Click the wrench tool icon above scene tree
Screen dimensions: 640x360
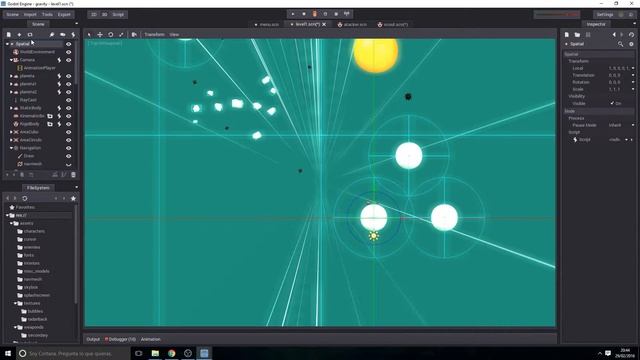point(52,35)
